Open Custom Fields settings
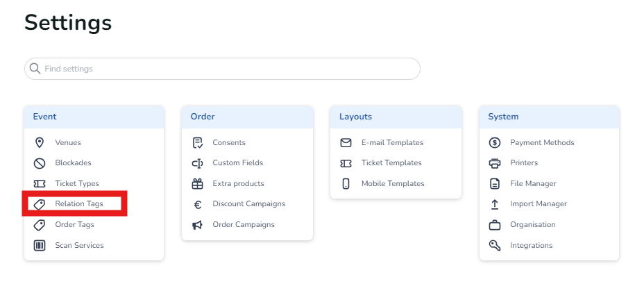Image resolution: width=644 pixels, height=284 pixels. 237,163
